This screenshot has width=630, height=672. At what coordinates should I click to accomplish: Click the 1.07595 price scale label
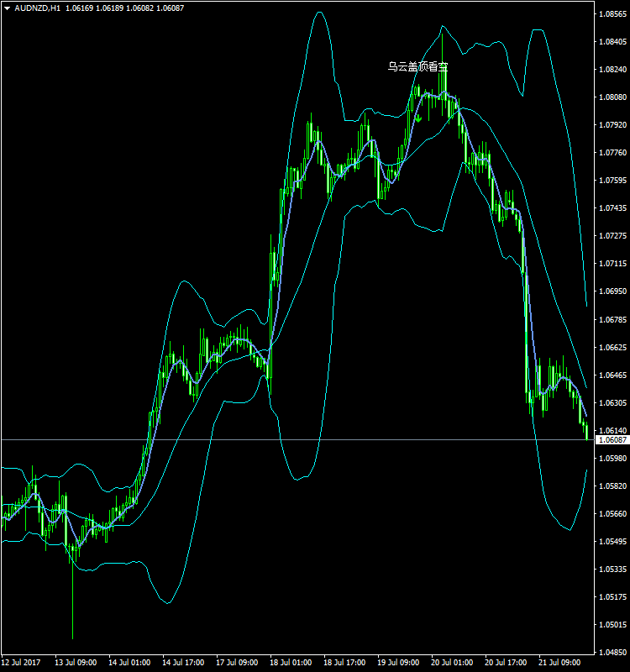coord(613,181)
